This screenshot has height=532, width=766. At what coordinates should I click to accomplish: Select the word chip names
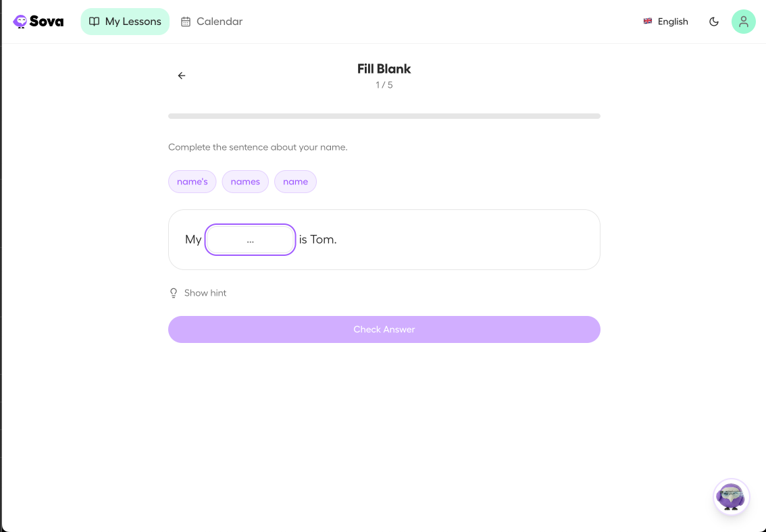[245, 181]
